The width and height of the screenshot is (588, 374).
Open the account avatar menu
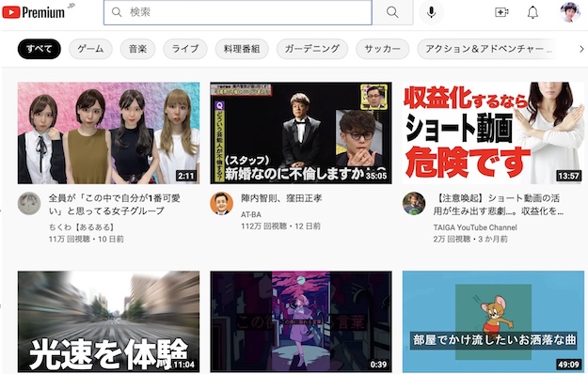click(570, 12)
